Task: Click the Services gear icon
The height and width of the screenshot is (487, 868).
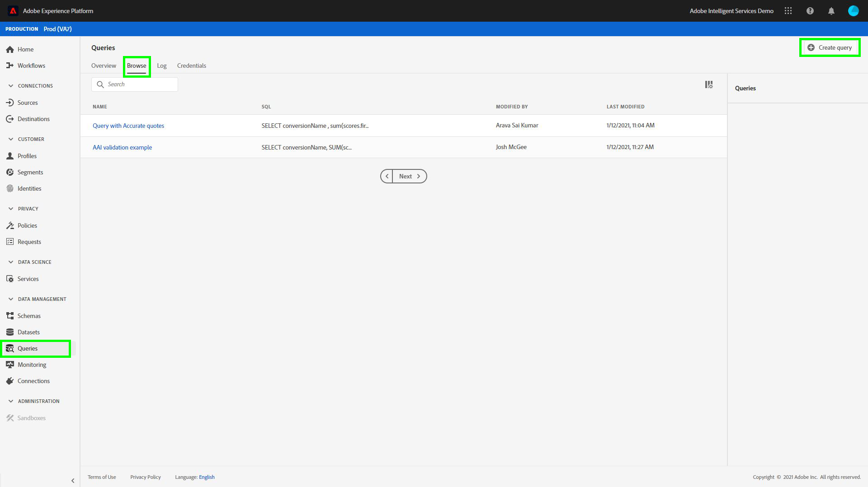Action: 10,279
